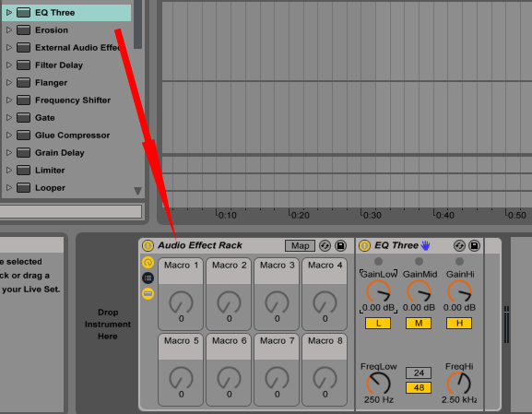
Task: Click Audio Effect Rack hot-swap preset icon
Action: click(325, 245)
